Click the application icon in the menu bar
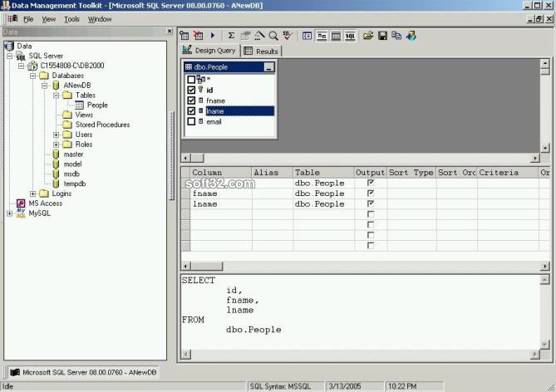Screen dimensions: 556x392 [x=12, y=18]
